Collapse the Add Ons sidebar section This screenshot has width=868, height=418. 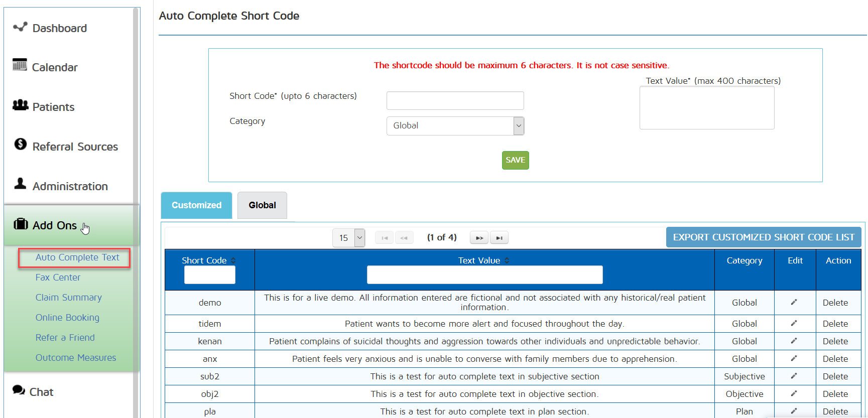(x=55, y=225)
